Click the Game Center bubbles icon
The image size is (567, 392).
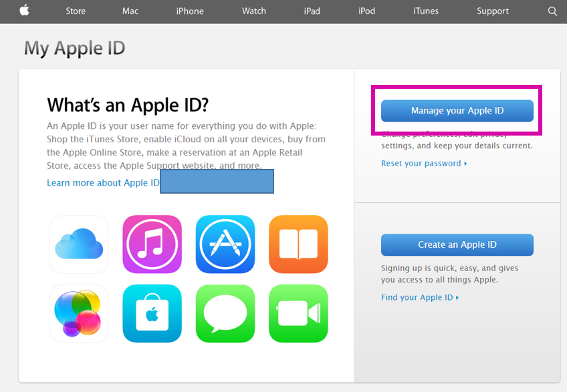pos(79,313)
